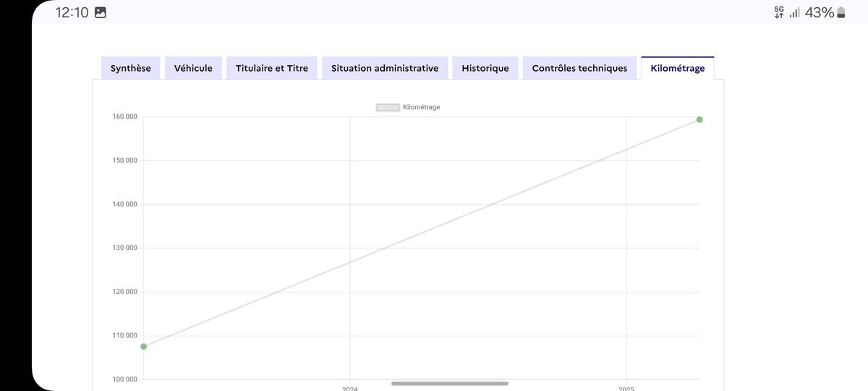
Task: Tap the signal strength bars icon
Action: (x=794, y=12)
